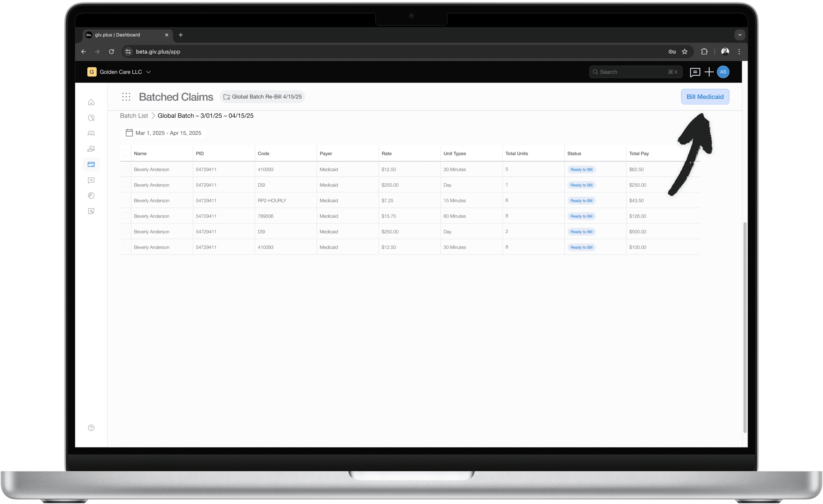Open the home icon in sidebar
The width and height of the screenshot is (823, 504).
(x=91, y=102)
